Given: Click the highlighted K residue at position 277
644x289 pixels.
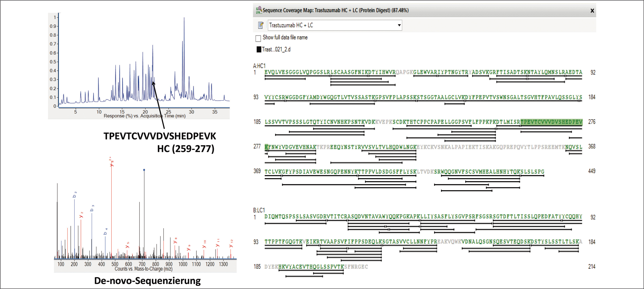Looking at the screenshot, I should pos(266,147).
